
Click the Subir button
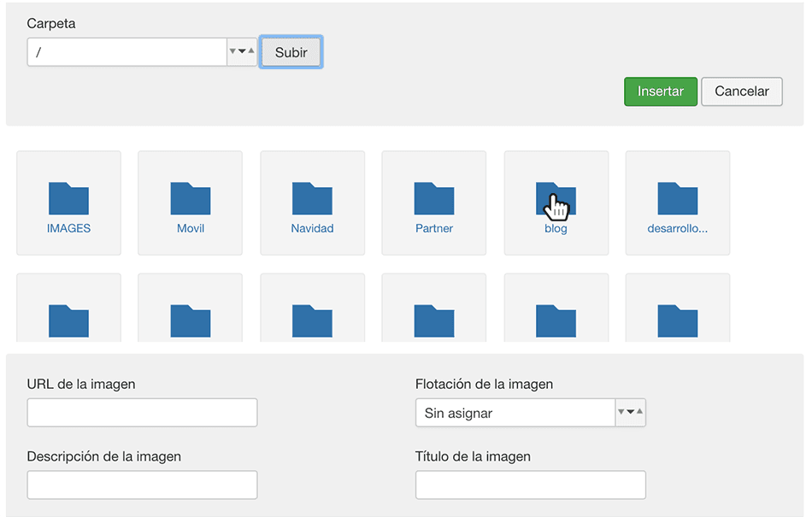[291, 52]
